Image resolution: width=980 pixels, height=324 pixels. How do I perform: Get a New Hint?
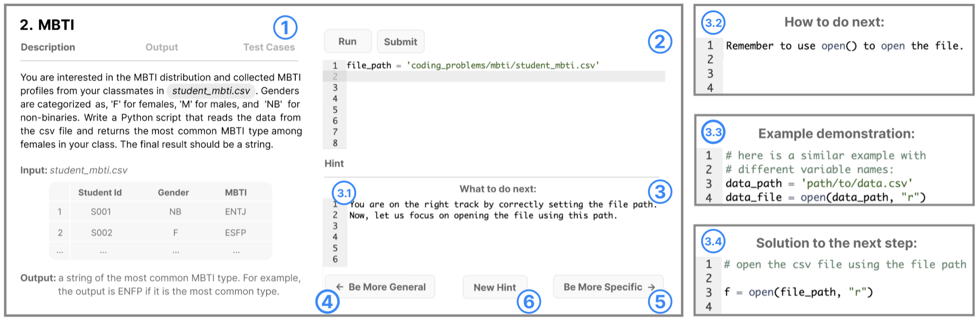pos(495,287)
